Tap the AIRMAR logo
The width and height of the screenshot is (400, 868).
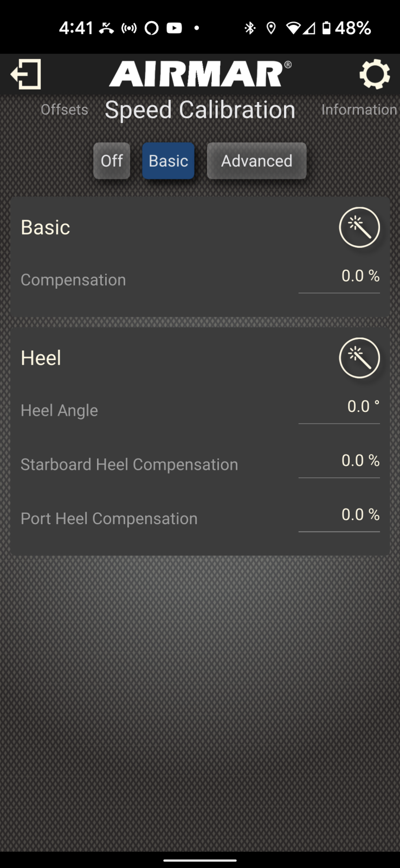pyautogui.click(x=199, y=74)
